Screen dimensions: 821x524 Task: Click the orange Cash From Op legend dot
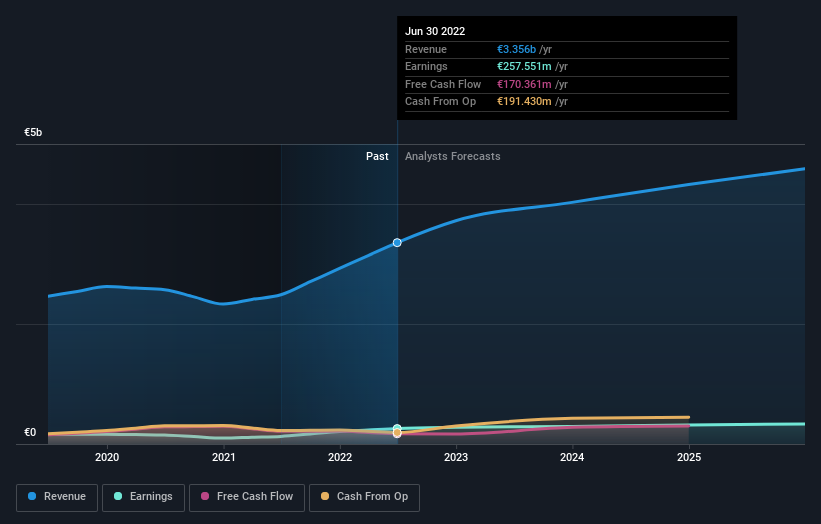click(x=325, y=496)
